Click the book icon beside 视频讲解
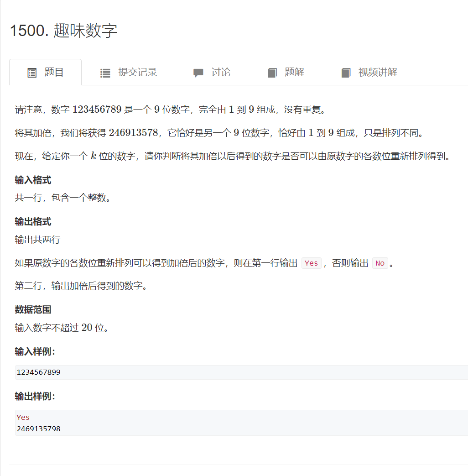 coord(346,73)
